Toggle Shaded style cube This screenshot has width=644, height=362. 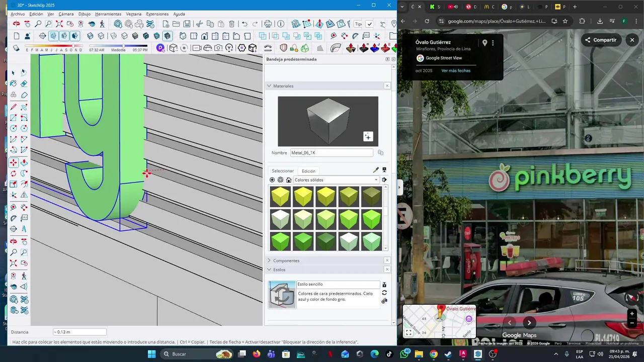click(x=135, y=36)
